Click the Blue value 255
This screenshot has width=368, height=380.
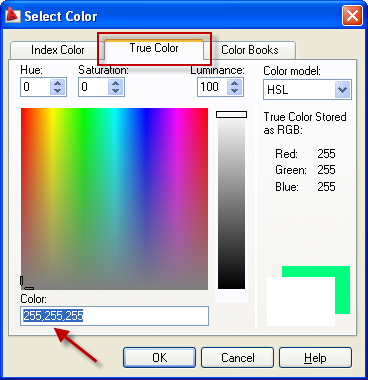pos(326,186)
